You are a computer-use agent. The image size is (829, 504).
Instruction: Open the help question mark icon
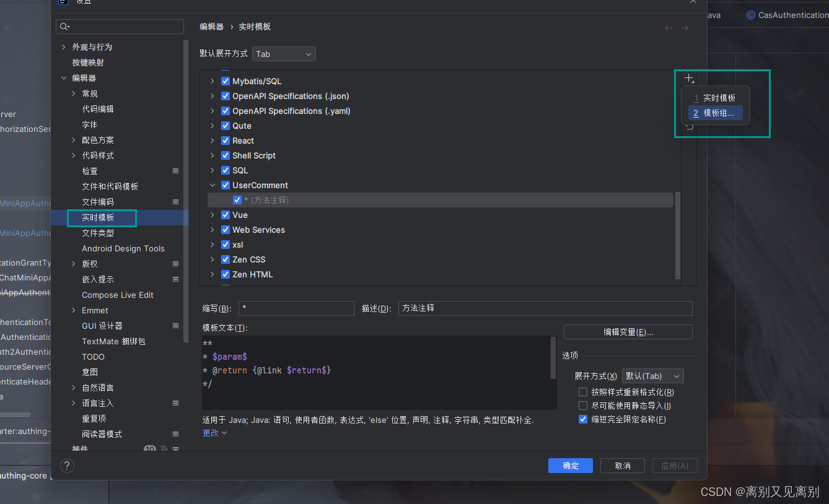coord(67,465)
